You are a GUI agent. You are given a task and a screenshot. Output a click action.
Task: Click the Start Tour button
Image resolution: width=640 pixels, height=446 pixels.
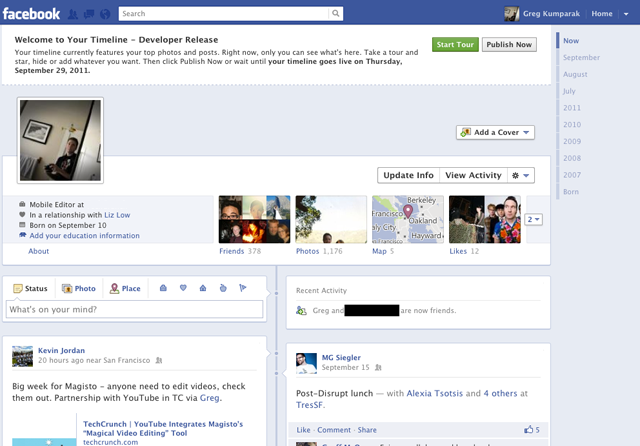[x=455, y=44]
